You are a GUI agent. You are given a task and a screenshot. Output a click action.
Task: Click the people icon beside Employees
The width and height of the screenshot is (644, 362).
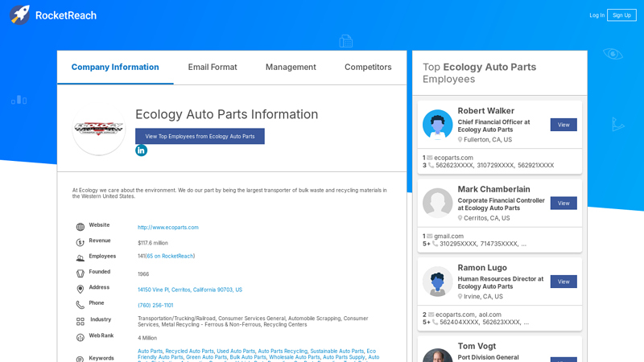(80, 257)
